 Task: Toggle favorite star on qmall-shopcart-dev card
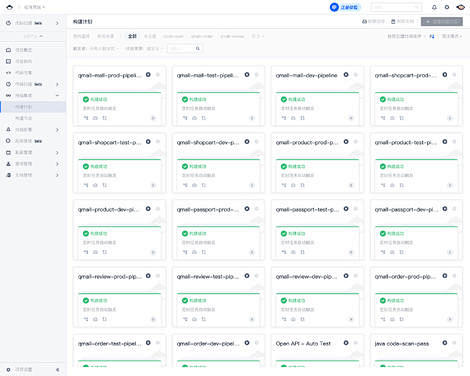coord(257,142)
